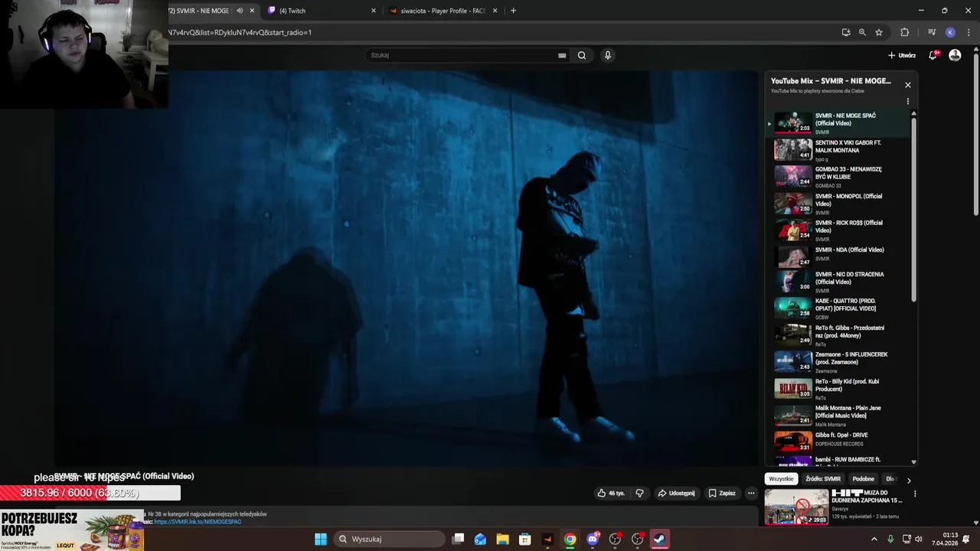This screenshot has height=551, width=980.
Task: Show more filter chips with the right arrow
Action: tap(909, 480)
